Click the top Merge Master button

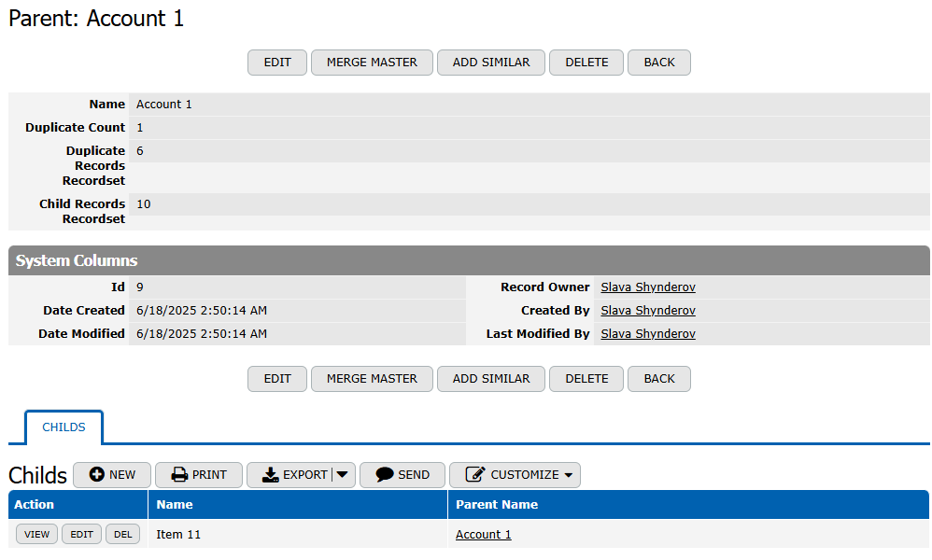(x=372, y=63)
